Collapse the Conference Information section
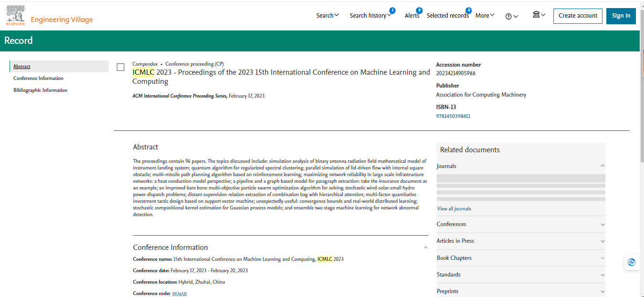644x297 pixels. 426,247
